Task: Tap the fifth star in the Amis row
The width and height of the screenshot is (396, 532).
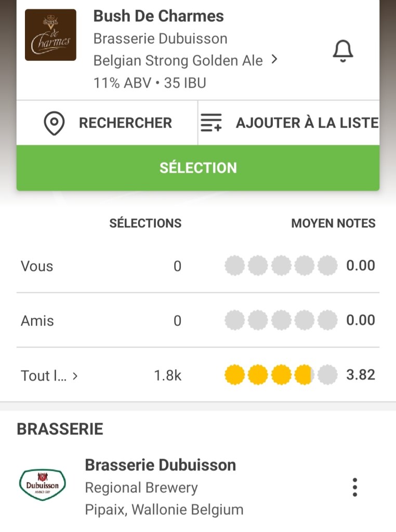Action: (327, 320)
